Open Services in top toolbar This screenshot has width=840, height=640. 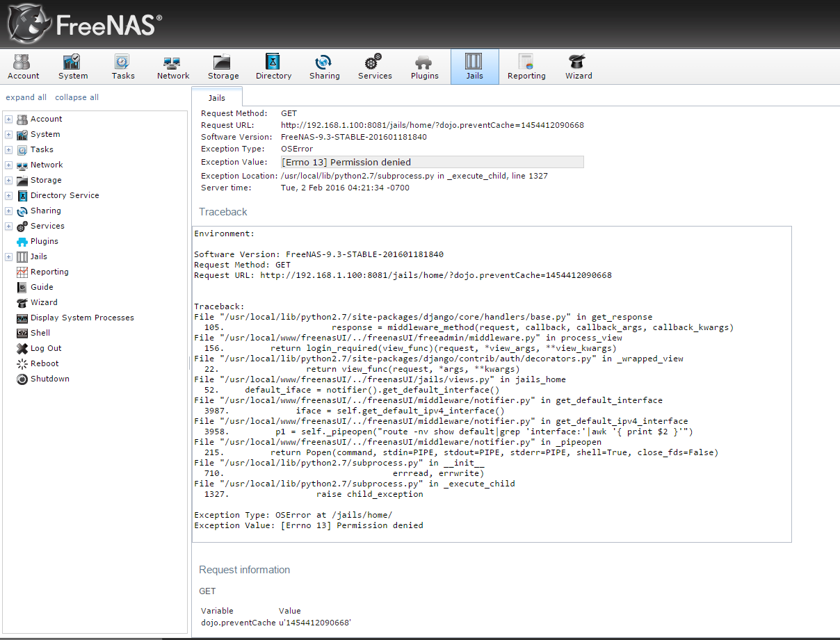pyautogui.click(x=375, y=67)
